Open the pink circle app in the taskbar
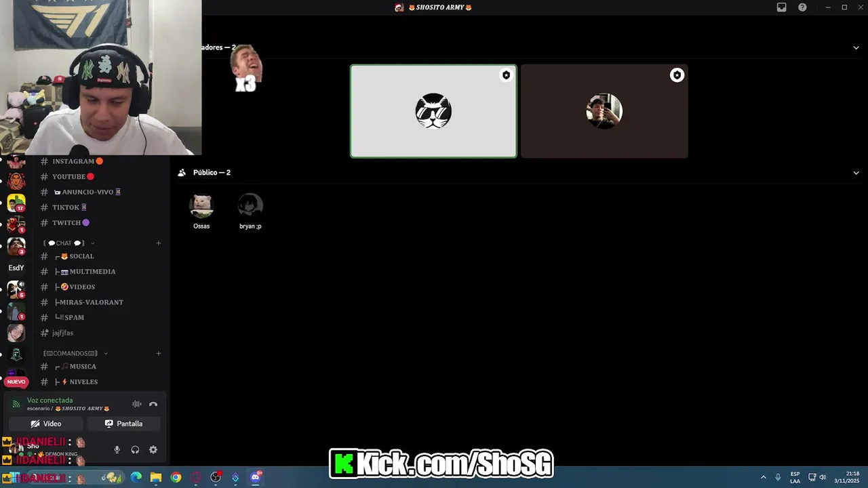Screen dimensions: 868x488 click(x=196, y=477)
